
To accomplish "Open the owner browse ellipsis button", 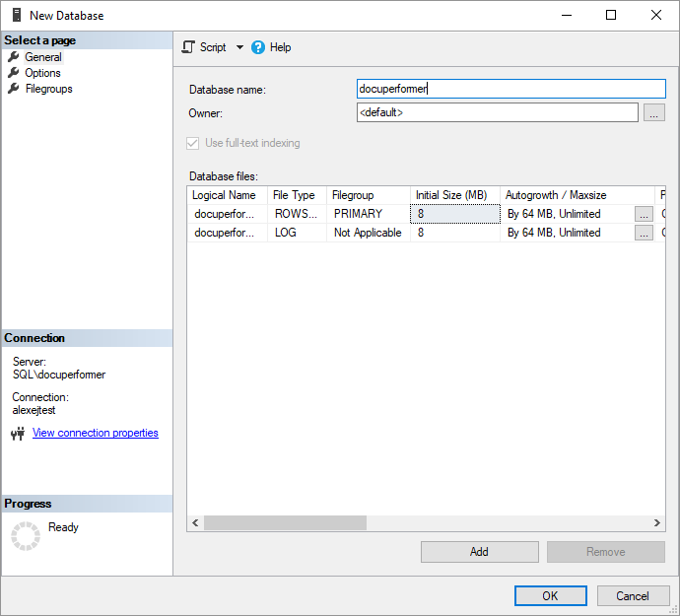I will [x=653, y=113].
